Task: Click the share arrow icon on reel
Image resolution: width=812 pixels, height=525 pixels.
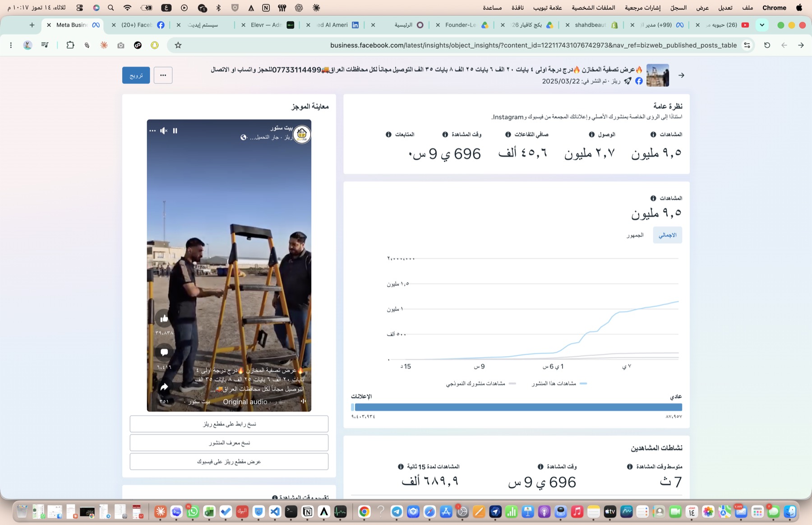Action: (164, 387)
